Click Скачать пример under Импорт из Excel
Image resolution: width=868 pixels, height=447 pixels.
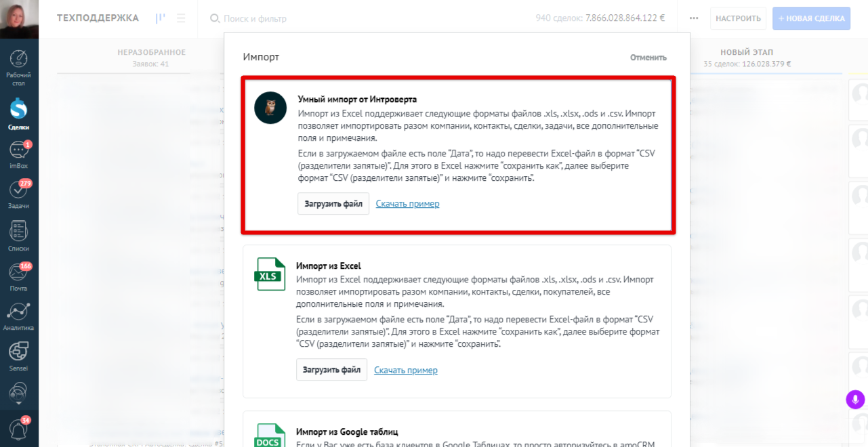406,370
